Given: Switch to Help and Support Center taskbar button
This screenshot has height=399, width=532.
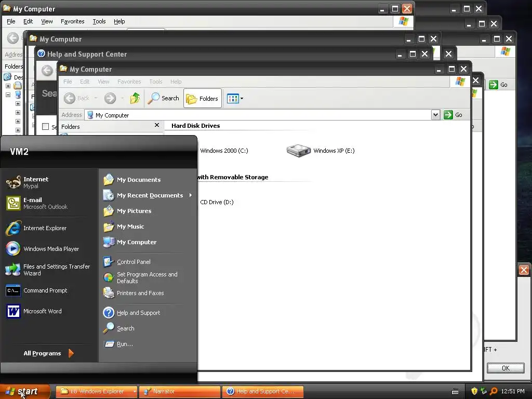Looking at the screenshot, I should (263, 391).
